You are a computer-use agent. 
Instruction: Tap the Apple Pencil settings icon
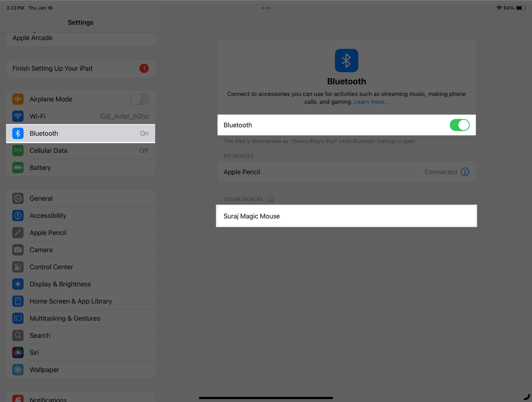(x=18, y=232)
